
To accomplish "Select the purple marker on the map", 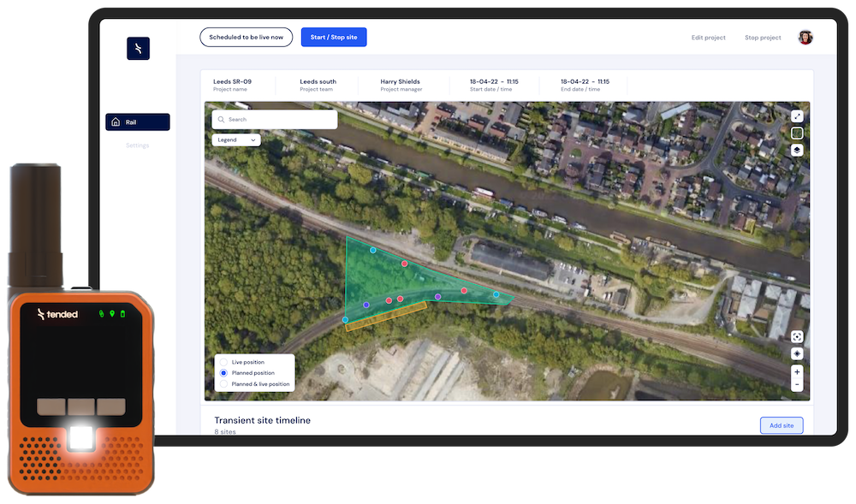I will pyautogui.click(x=437, y=297).
